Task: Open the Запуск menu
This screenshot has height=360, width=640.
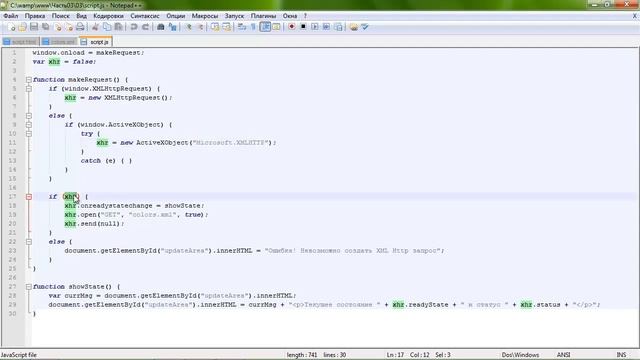Action: pos(234,16)
